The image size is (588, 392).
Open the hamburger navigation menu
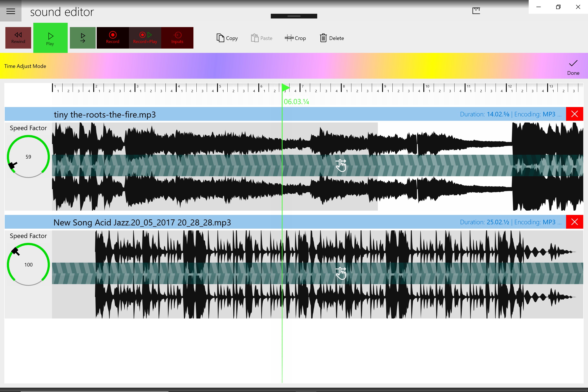tap(11, 11)
